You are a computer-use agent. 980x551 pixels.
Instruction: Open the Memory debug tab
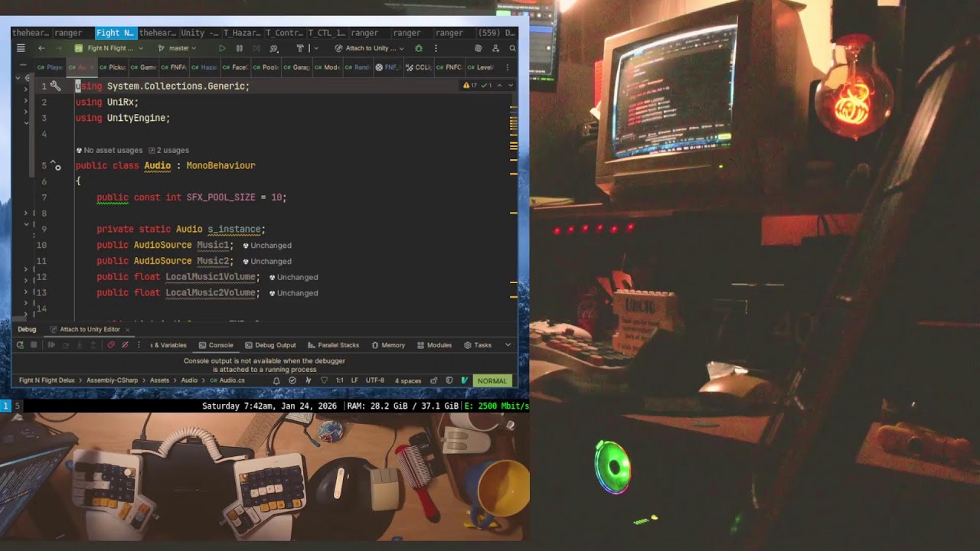pyautogui.click(x=388, y=345)
